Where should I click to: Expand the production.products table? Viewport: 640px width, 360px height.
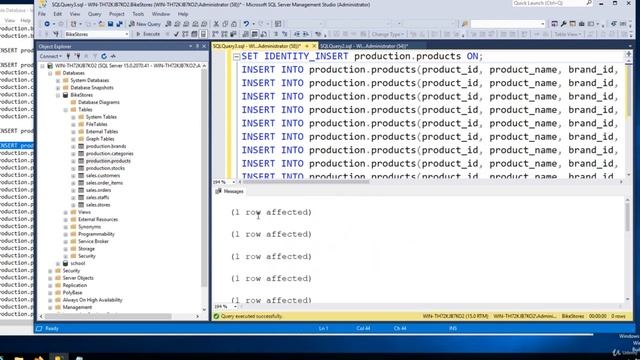pyautogui.click(x=73, y=161)
